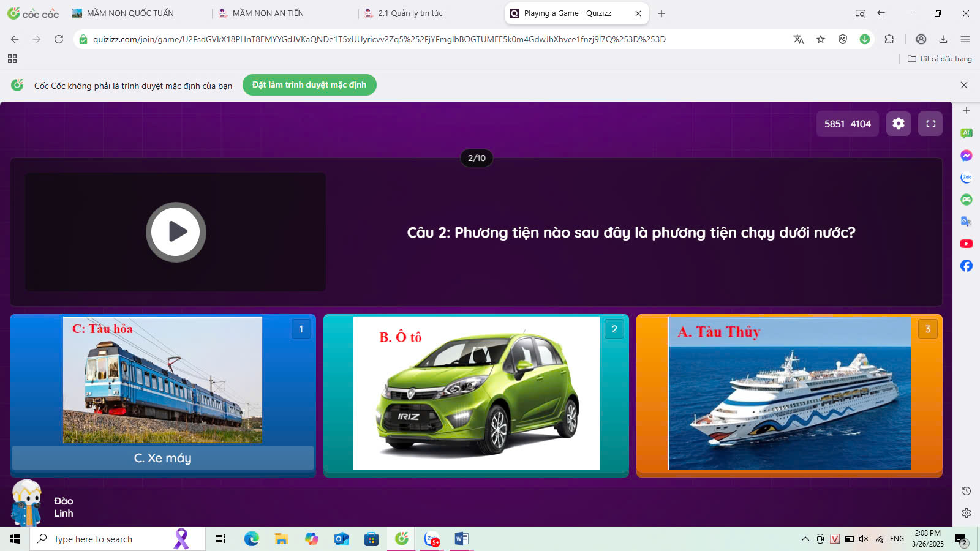
Task: Click the address bar URL
Action: coord(380,39)
